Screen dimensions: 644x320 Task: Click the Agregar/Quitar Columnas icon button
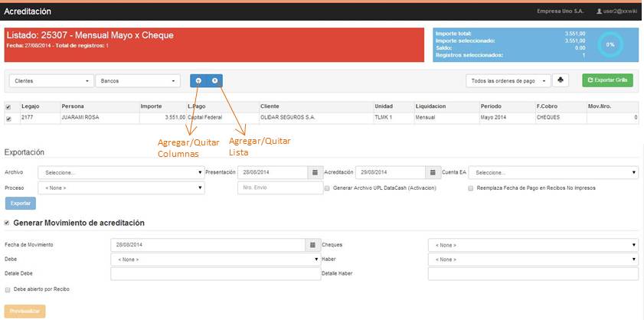198,80
